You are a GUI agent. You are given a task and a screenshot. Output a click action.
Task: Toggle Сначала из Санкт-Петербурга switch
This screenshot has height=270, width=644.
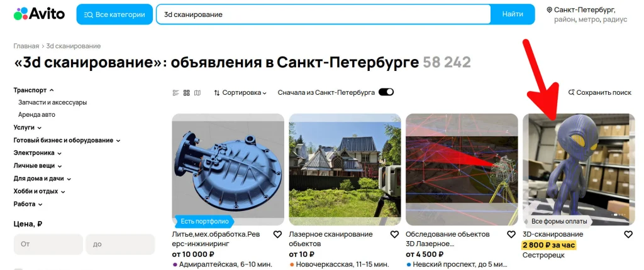386,92
